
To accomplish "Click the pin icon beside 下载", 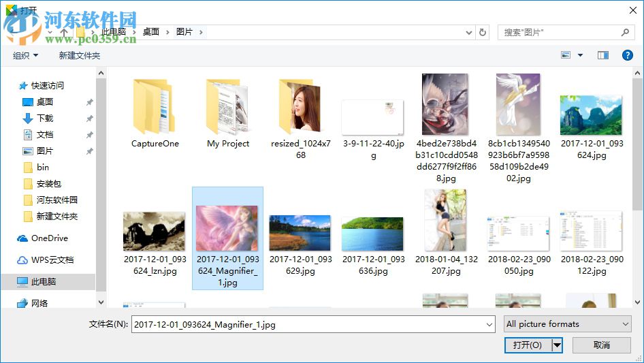I will [90, 119].
